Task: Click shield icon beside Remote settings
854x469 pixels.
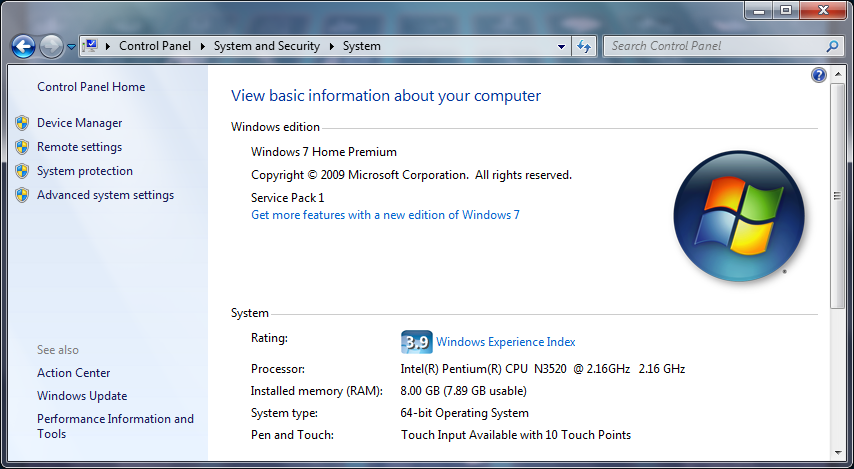Action: pos(22,147)
